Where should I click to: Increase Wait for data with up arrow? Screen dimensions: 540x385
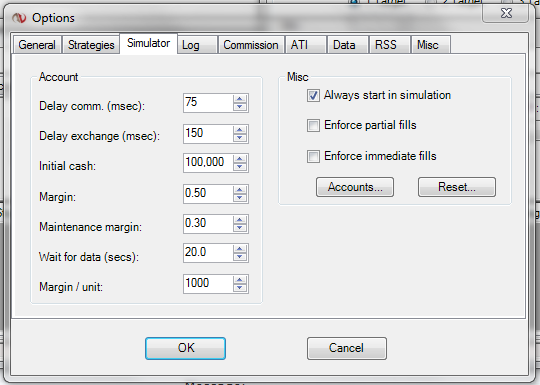[240, 248]
